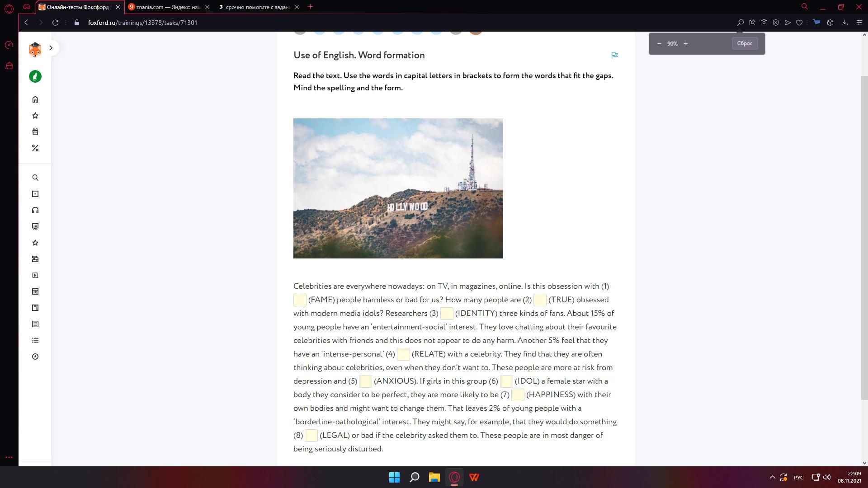Image resolution: width=868 pixels, height=488 pixels.
Task: Open the bulleted list icon in Foxford sidebar
Action: [35, 340]
